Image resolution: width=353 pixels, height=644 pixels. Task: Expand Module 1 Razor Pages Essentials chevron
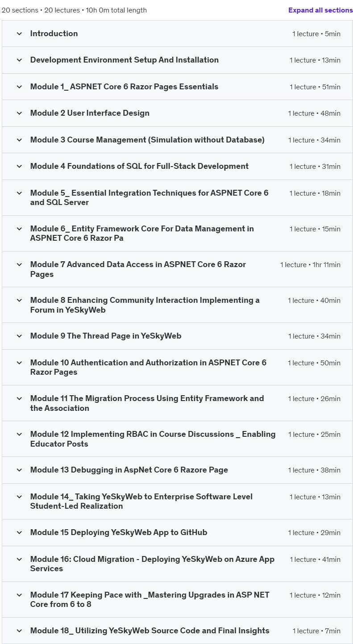[x=19, y=87]
